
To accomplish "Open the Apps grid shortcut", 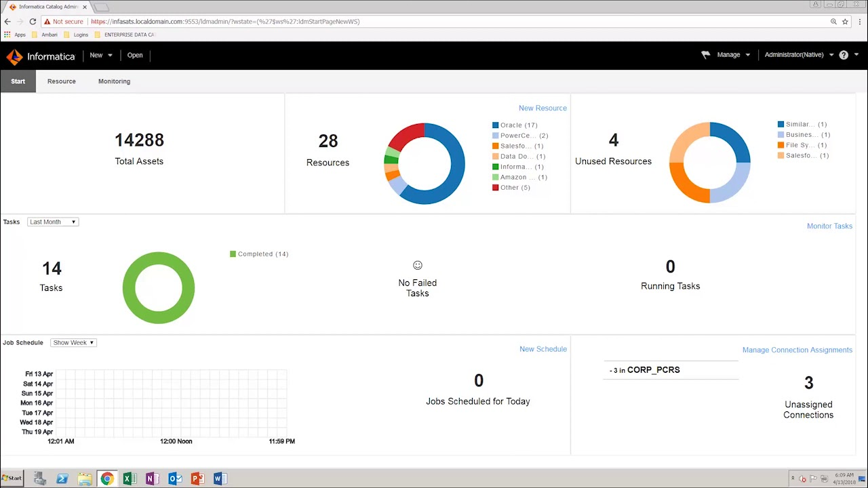I will (15, 35).
